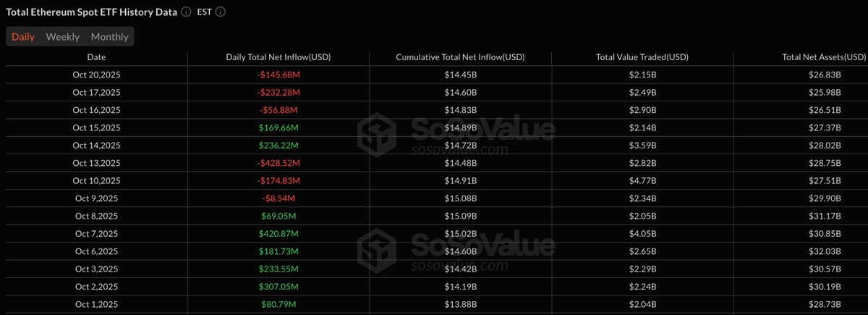Click Total Value Traded column header
Image resolution: width=868 pixels, height=315 pixels.
pos(642,57)
